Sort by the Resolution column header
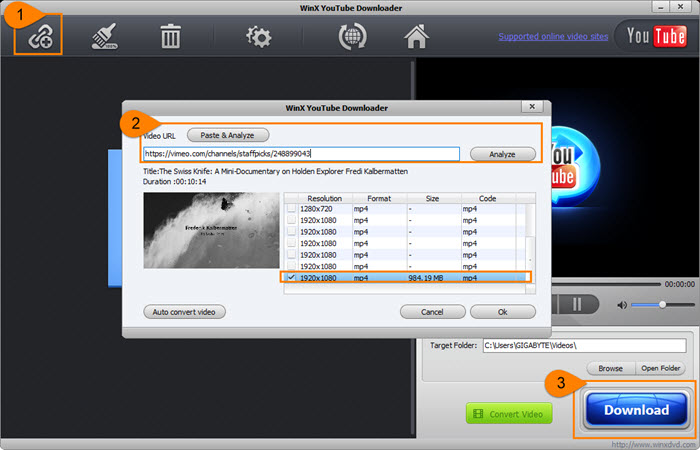 click(x=325, y=198)
